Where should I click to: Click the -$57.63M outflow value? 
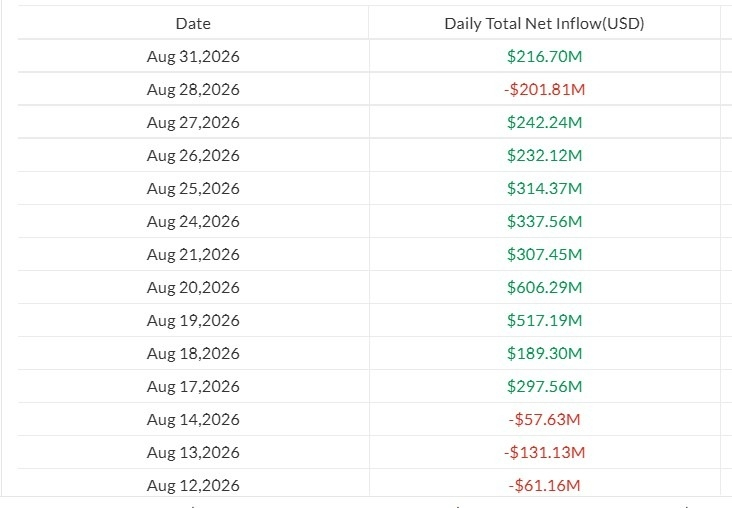tap(544, 420)
